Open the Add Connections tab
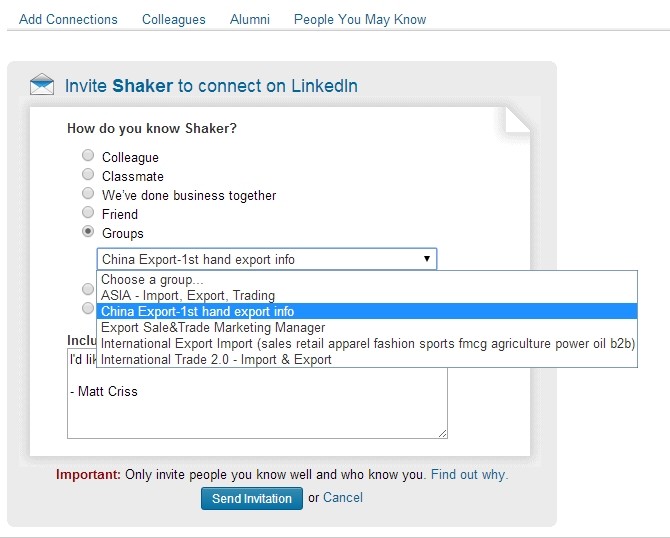 68,19
